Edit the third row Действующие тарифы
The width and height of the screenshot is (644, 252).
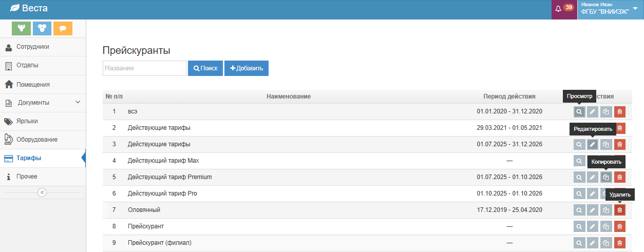pos(593,145)
